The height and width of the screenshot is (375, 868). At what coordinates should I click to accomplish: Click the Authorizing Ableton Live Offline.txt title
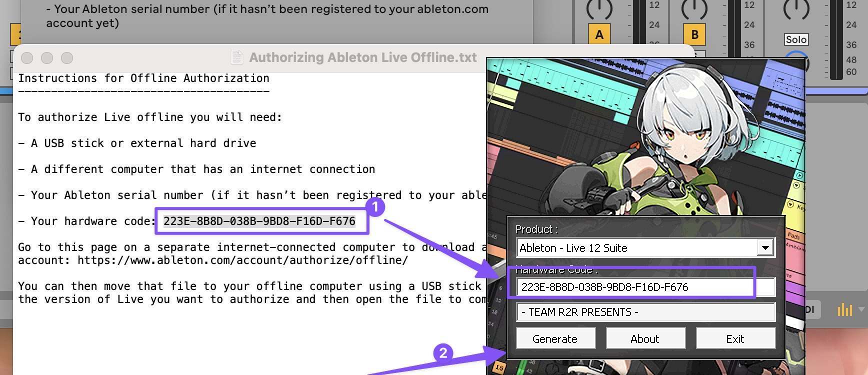point(363,57)
